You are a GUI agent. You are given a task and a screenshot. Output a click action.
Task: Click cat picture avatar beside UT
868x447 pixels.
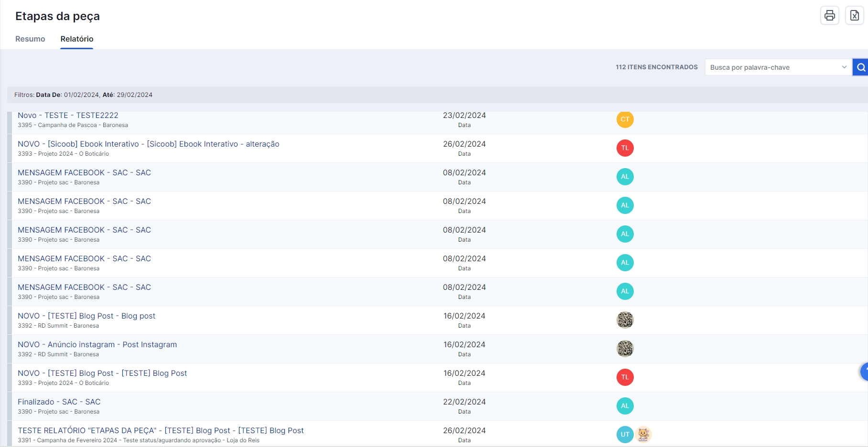[x=643, y=435]
